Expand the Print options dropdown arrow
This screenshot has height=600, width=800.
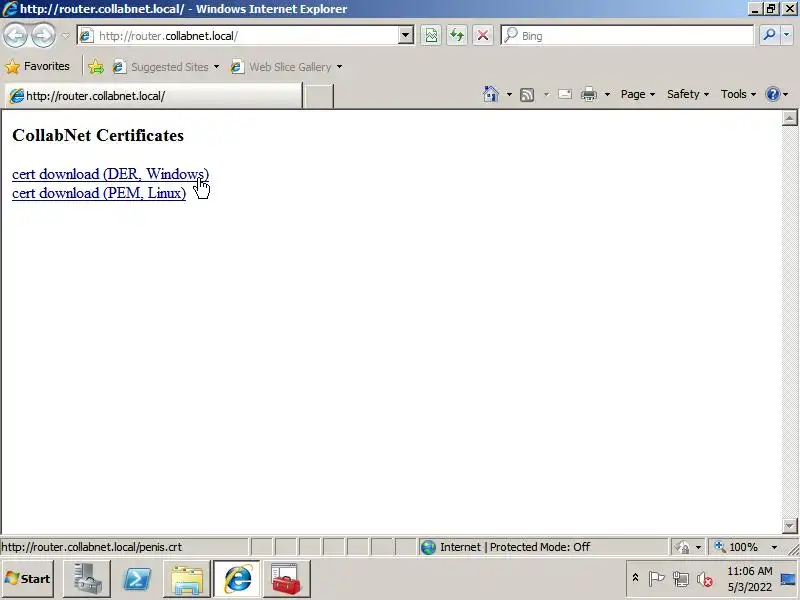(607, 94)
